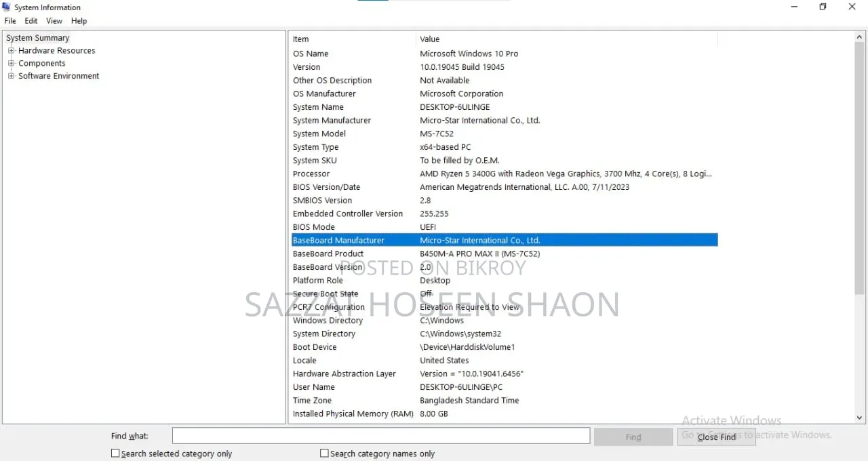Screen dimensions: 868x461
Task: Click the value 'Microsoft Windows 10 Pro'
Action: click(x=469, y=54)
